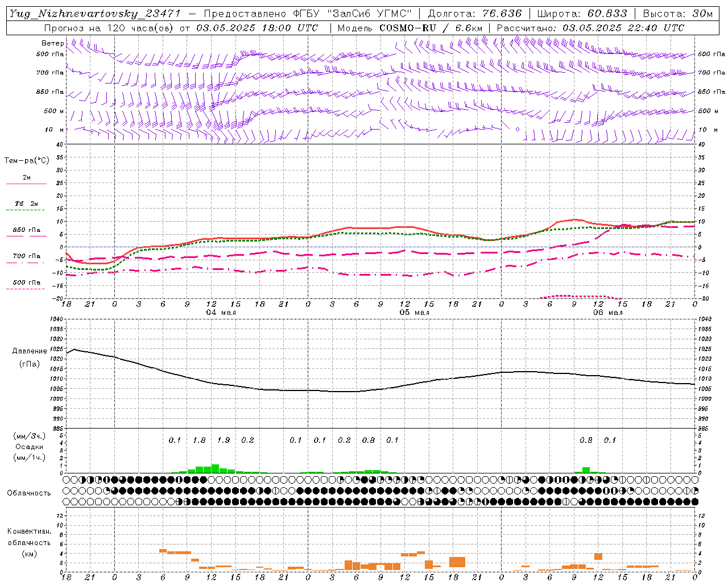Click the Ветер wind panel label
Screen dimensions: 728x582
point(52,43)
